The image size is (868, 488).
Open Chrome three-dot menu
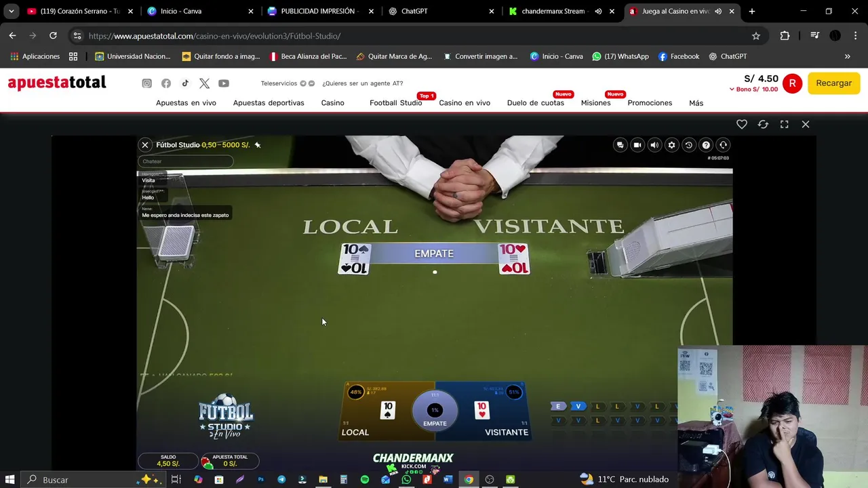855,36
